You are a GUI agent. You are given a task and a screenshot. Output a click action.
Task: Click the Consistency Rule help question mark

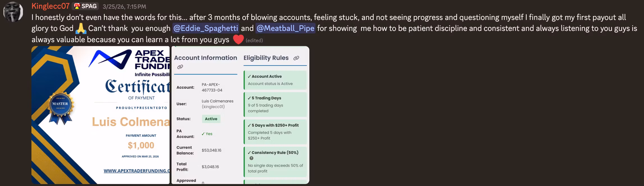252,158
